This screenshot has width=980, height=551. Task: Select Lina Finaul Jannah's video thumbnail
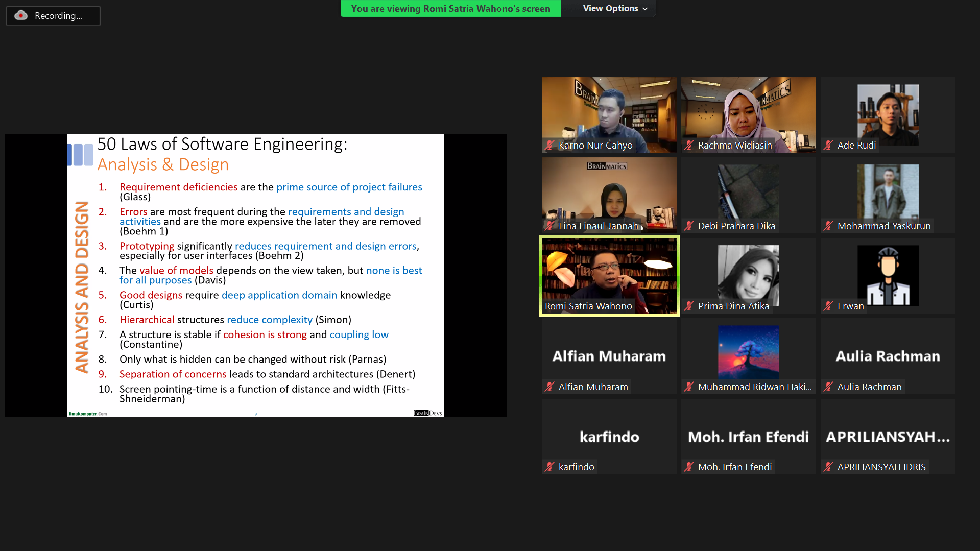(x=609, y=191)
